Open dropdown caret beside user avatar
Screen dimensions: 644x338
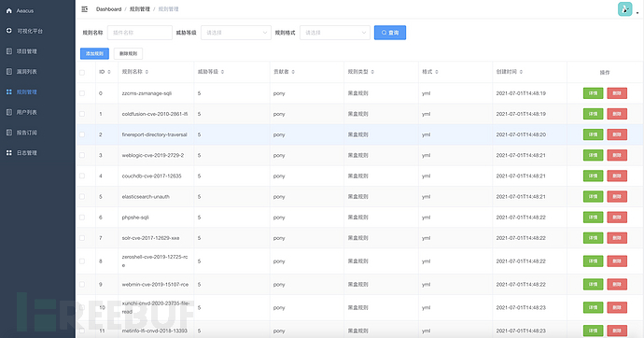tap(637, 13)
